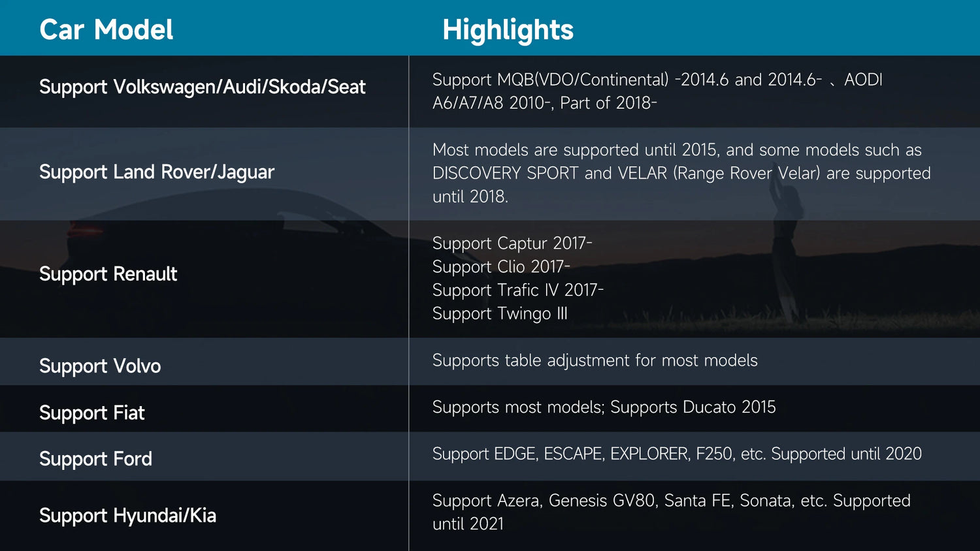This screenshot has height=551, width=980.
Task: Select the Support Volvo row label
Action: 100,366
